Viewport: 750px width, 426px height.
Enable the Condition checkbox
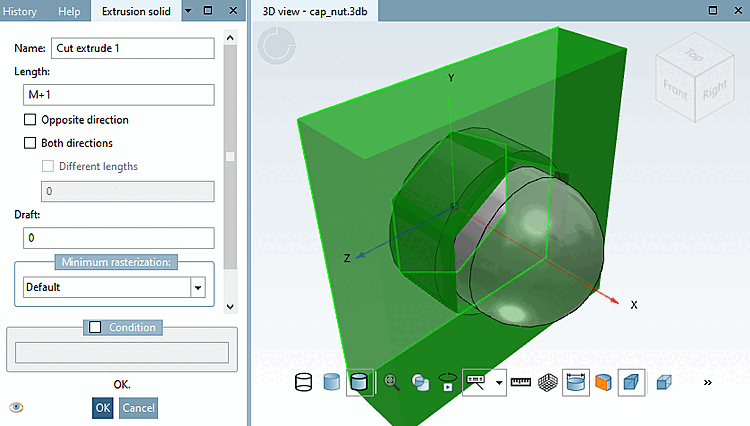[x=95, y=327]
